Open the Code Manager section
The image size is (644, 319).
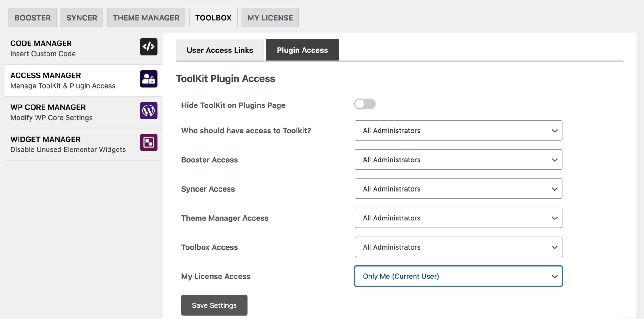tap(63, 48)
